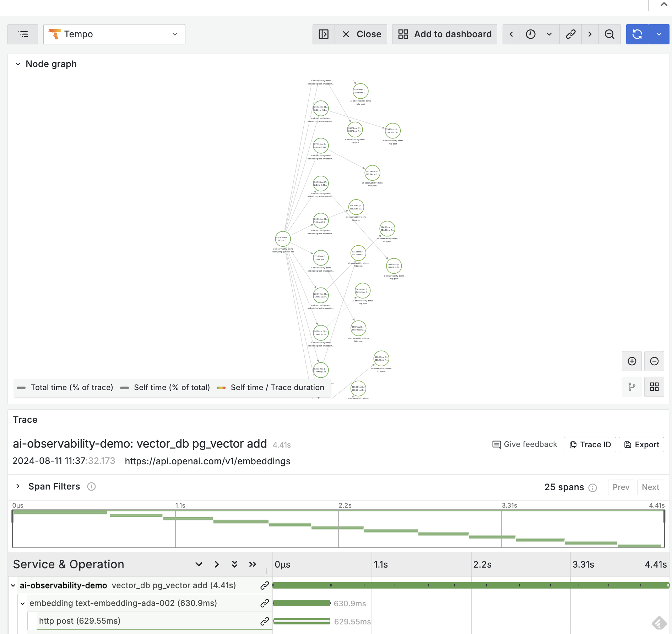672x634 pixels.
Task: Collapse all spans with double chevron
Action: click(x=253, y=564)
